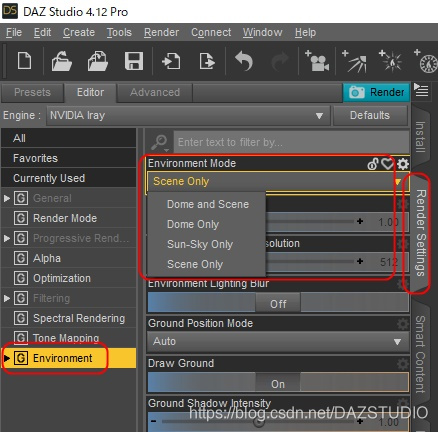Choose Dome and Scene option
The image size is (438, 432).
click(x=208, y=204)
